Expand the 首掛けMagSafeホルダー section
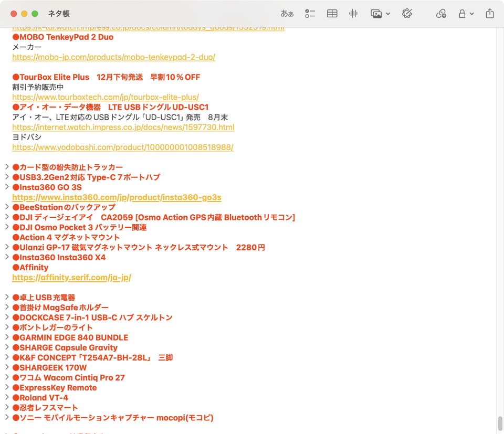The width and height of the screenshot is (504, 434). [7, 307]
